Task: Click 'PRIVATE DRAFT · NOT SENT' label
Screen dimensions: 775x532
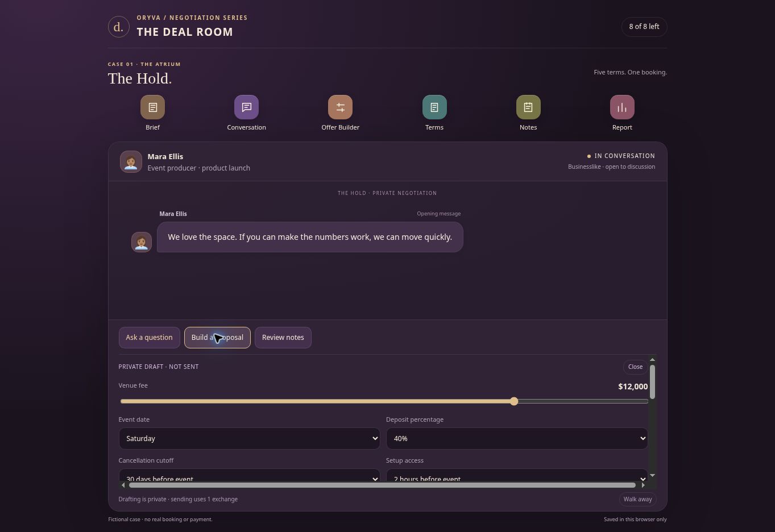Action: pos(159,367)
